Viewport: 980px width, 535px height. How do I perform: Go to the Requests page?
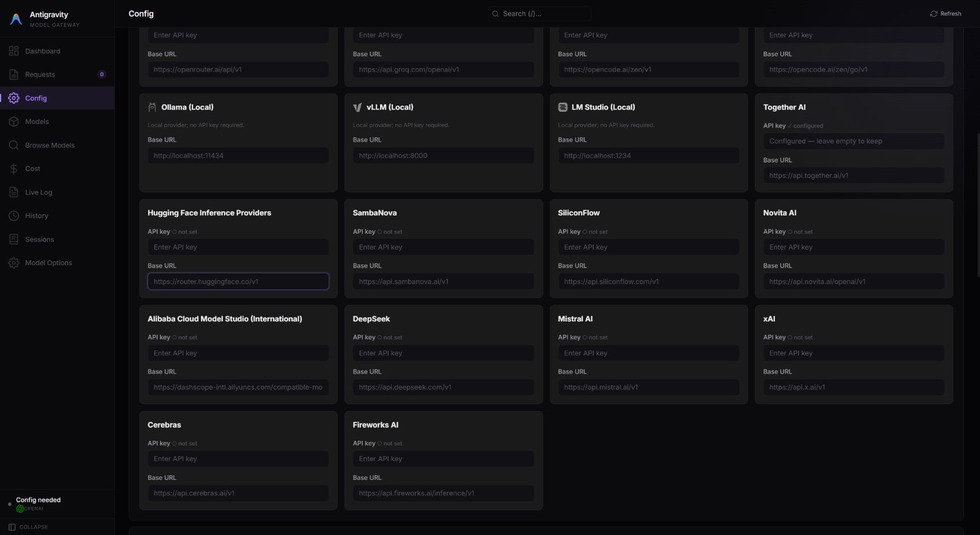pos(57,75)
